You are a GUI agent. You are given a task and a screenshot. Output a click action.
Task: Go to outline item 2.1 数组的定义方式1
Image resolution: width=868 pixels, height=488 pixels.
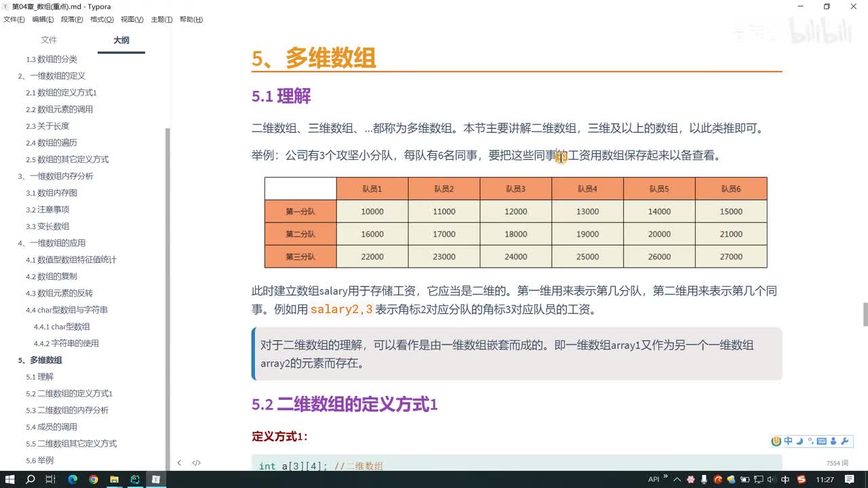tap(61, 92)
